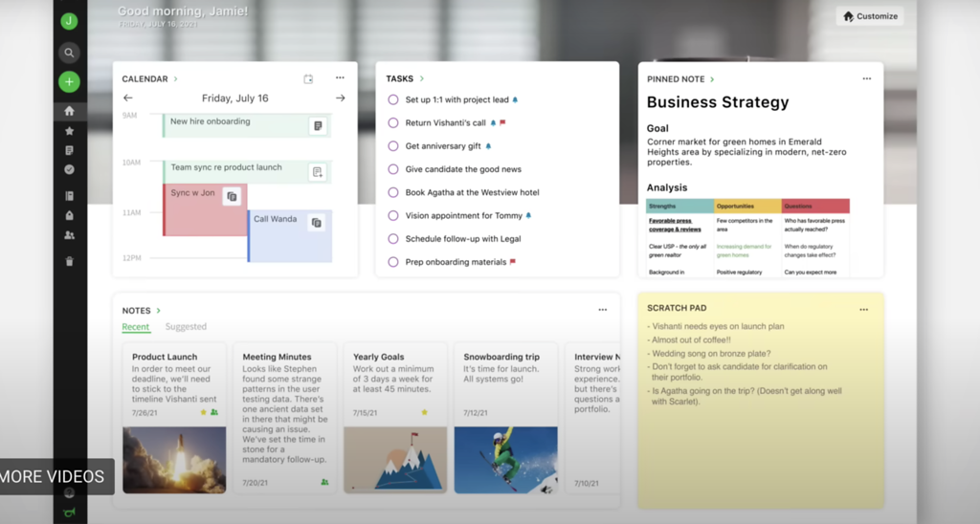Open the Product Launch note card
The height and width of the screenshot is (524, 980).
coord(174,418)
